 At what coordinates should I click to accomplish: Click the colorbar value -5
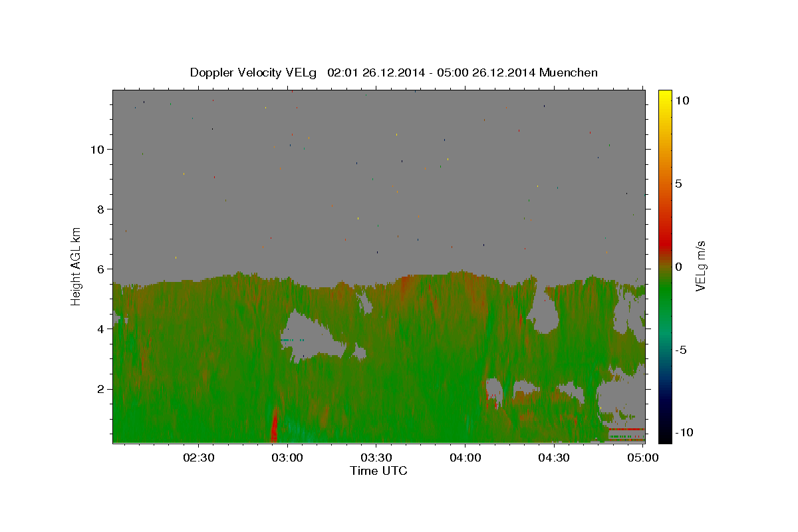(681, 350)
